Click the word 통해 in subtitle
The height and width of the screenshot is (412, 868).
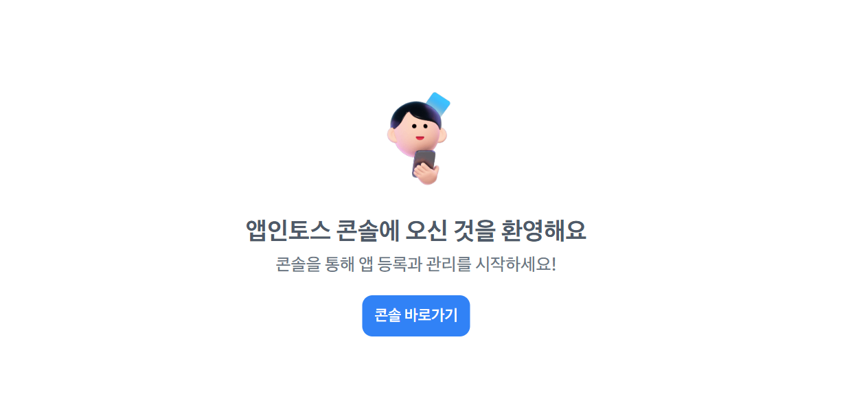(x=340, y=264)
